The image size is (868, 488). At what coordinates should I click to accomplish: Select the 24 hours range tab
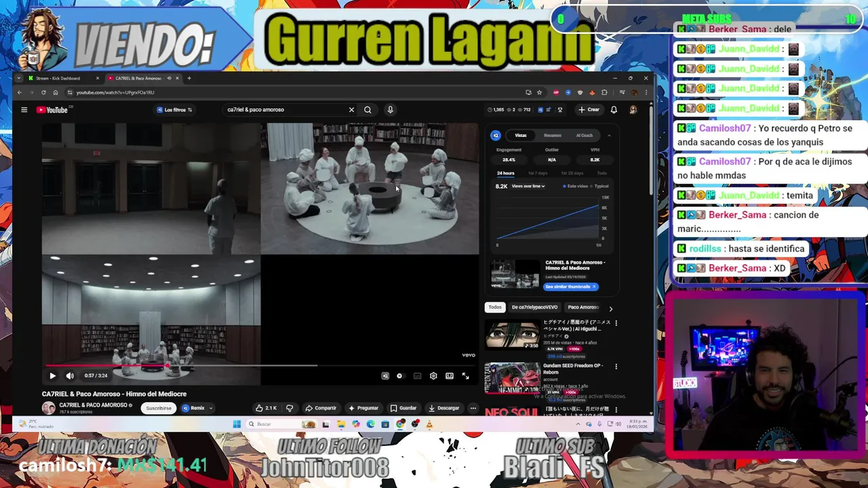[505, 174]
